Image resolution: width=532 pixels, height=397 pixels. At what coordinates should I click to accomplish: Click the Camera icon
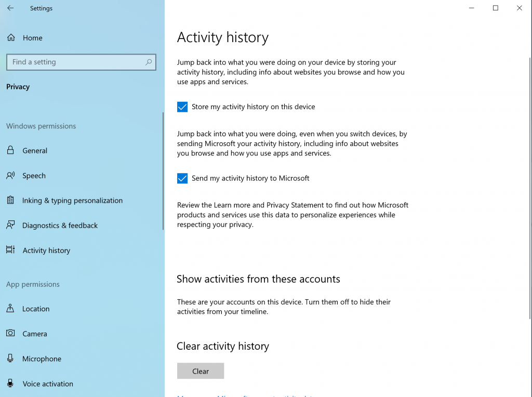pos(10,333)
